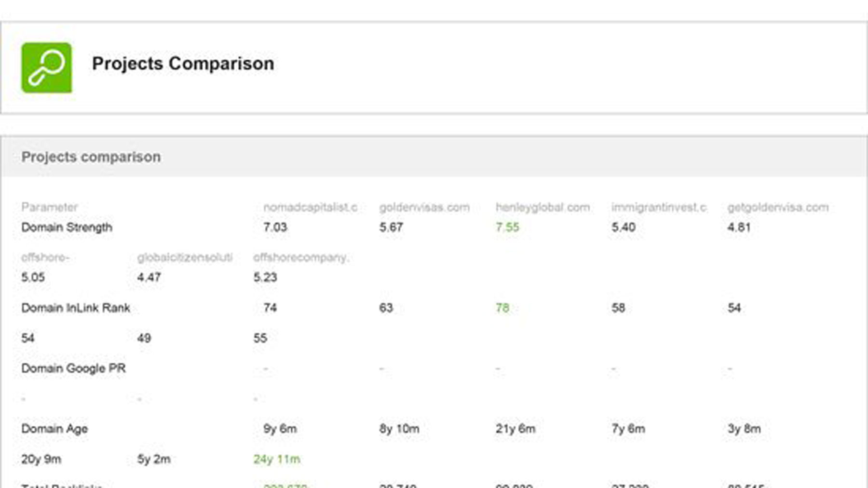Click the immigrantinvest.c column header
Viewport: 868px width, 488px height.
pos(659,208)
